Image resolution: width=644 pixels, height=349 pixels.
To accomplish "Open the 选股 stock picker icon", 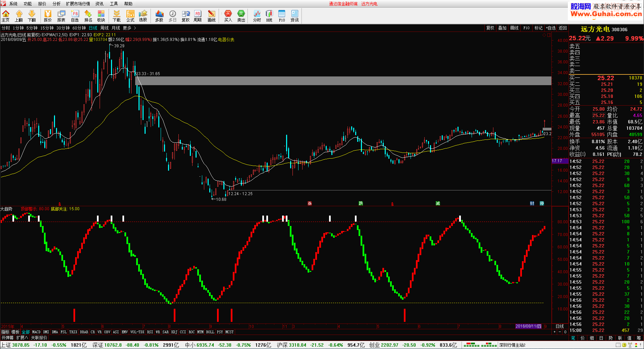I will (143, 16).
